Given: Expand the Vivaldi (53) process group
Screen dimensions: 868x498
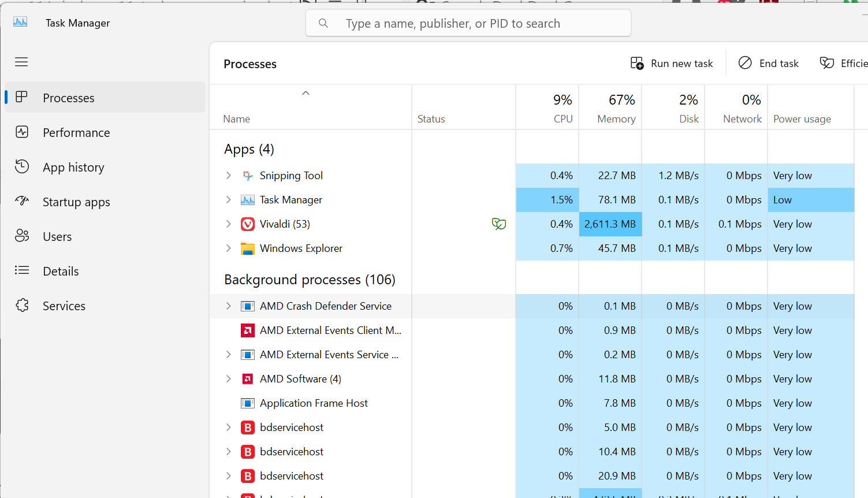Looking at the screenshot, I should pos(229,224).
